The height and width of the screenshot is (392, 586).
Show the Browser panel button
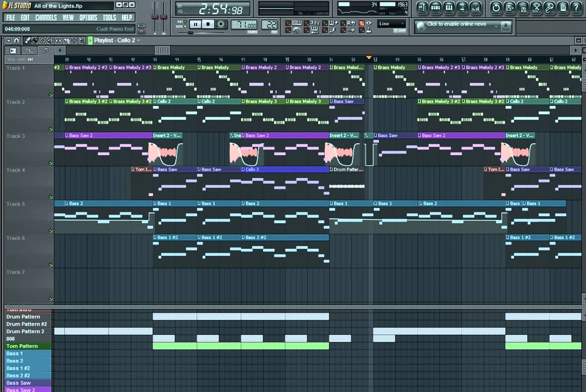tap(462, 8)
